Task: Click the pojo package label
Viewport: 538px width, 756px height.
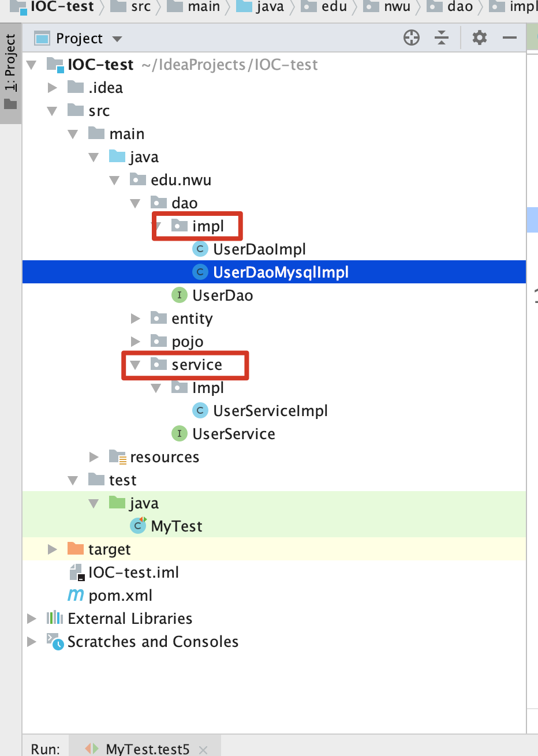Action: (187, 342)
